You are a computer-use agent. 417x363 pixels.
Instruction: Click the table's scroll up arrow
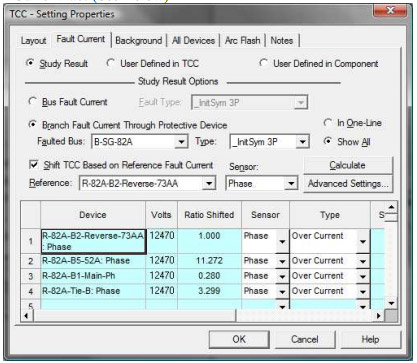pos(391,207)
